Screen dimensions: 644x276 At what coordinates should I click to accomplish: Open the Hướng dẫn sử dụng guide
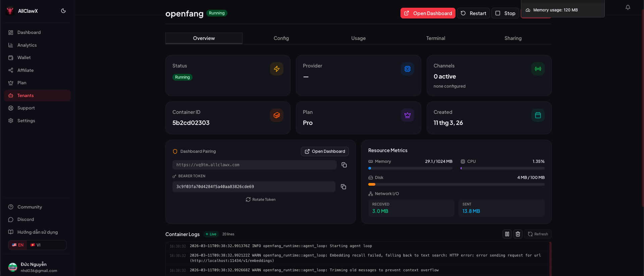point(37,232)
